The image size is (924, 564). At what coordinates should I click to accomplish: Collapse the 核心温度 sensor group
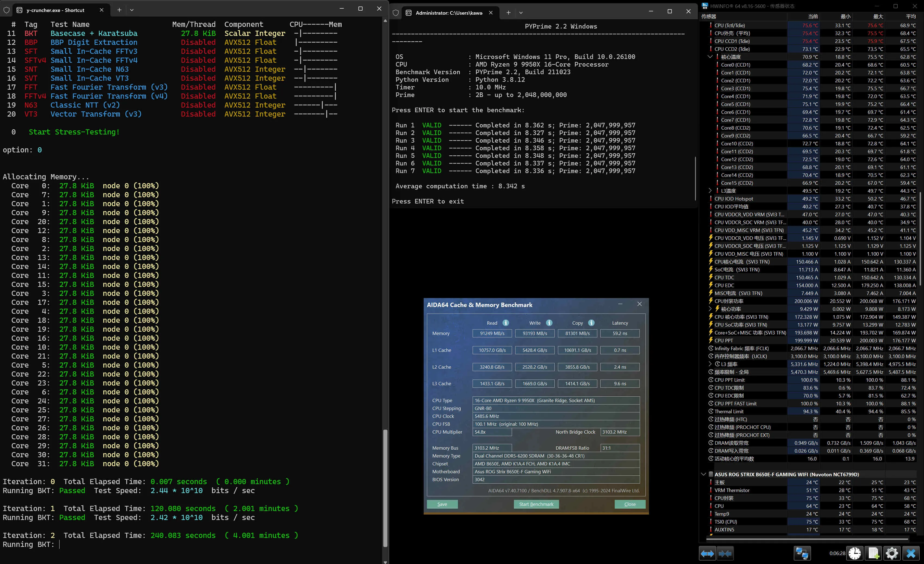coord(710,57)
